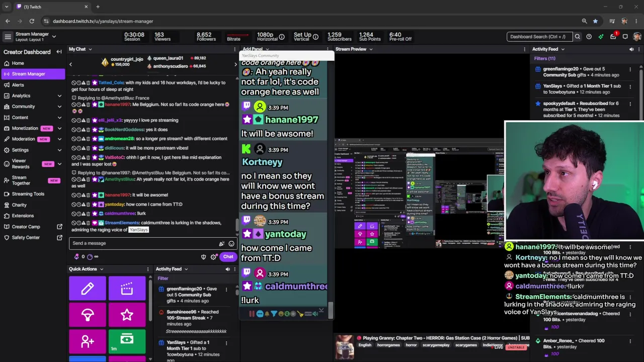Click the green money 1m quick action
This screenshot has width=644, height=362.
tap(127, 342)
